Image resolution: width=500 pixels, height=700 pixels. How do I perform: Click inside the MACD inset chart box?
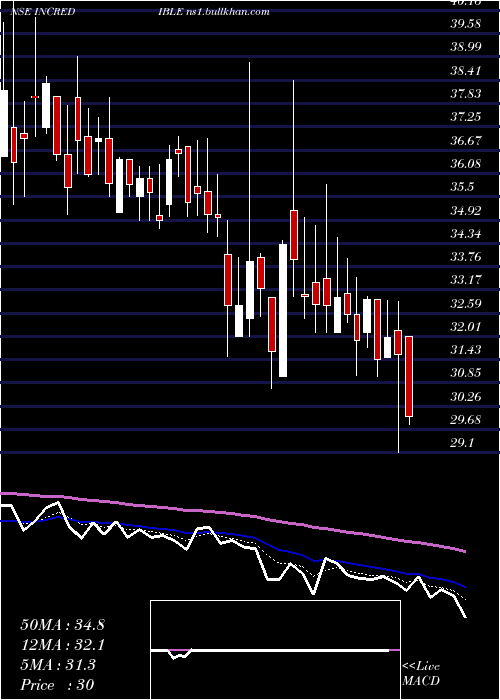[x=275, y=650]
